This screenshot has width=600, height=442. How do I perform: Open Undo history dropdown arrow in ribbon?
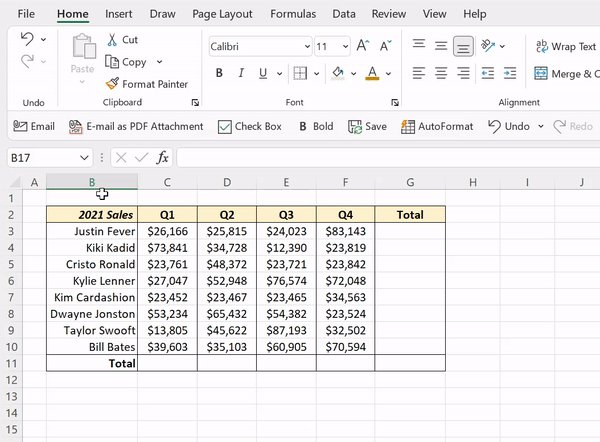tap(43, 39)
